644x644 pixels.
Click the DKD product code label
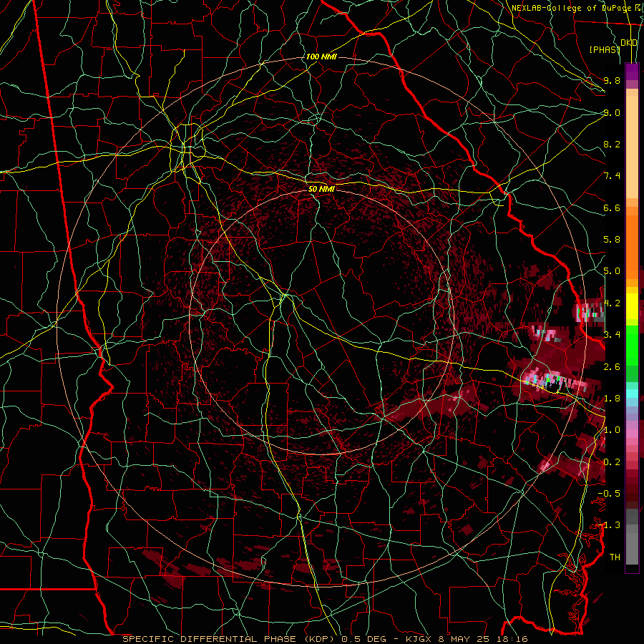point(629,43)
